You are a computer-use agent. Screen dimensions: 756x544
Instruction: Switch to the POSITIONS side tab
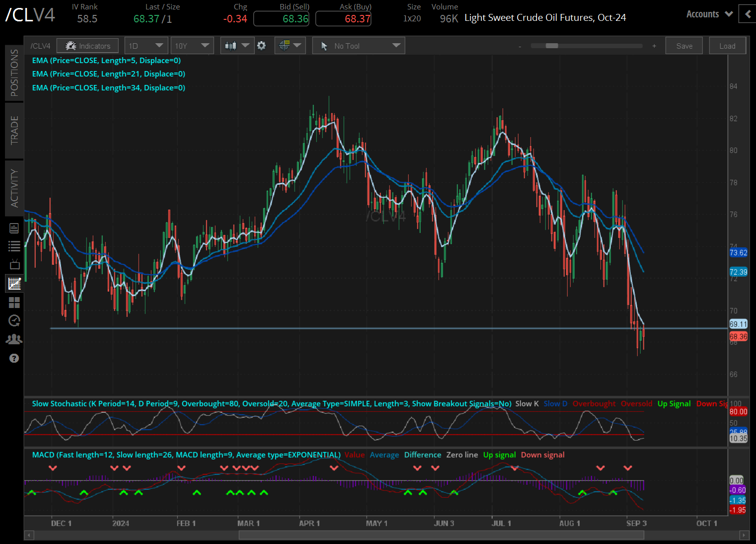(14, 73)
